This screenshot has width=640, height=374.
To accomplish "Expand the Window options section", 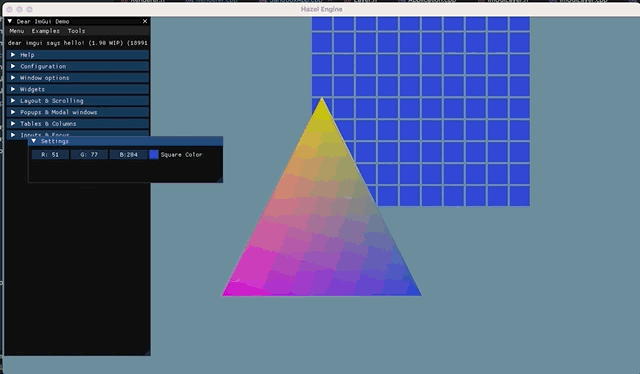I will (x=78, y=78).
